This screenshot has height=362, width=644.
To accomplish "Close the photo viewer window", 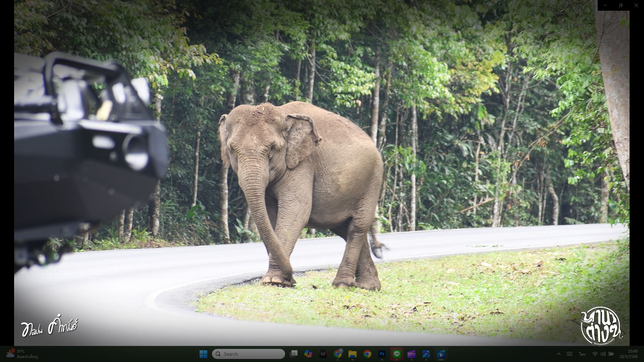I will coord(636,5).
